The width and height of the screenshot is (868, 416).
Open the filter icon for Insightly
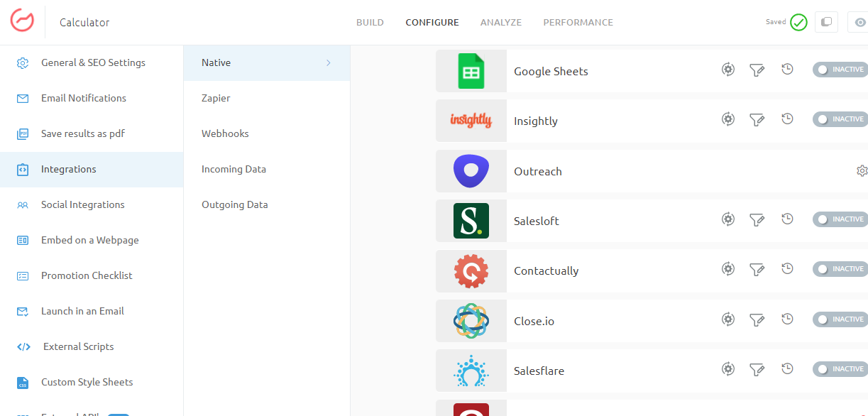[757, 119]
